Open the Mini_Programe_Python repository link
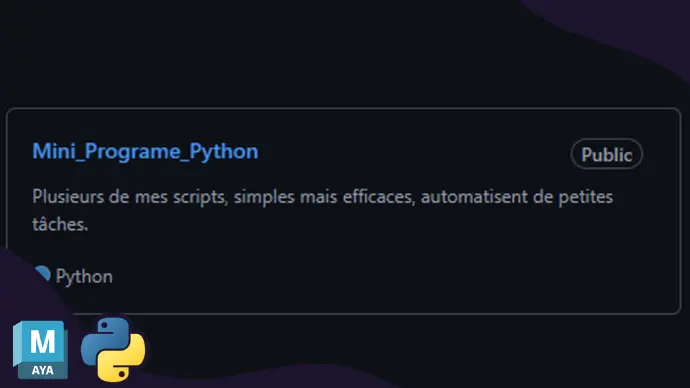 (145, 152)
